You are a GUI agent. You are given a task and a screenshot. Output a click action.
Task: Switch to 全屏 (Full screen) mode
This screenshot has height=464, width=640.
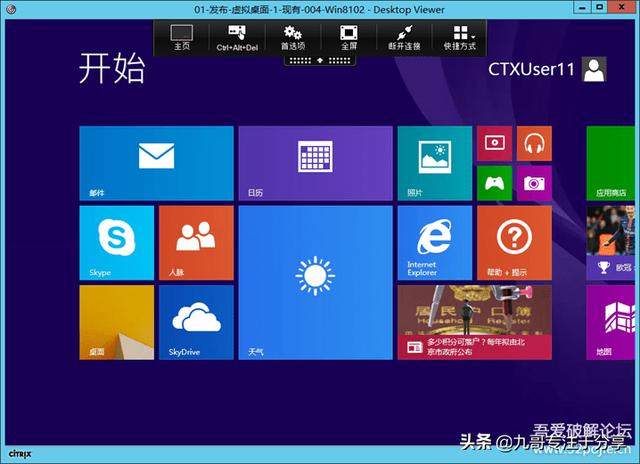[349, 38]
